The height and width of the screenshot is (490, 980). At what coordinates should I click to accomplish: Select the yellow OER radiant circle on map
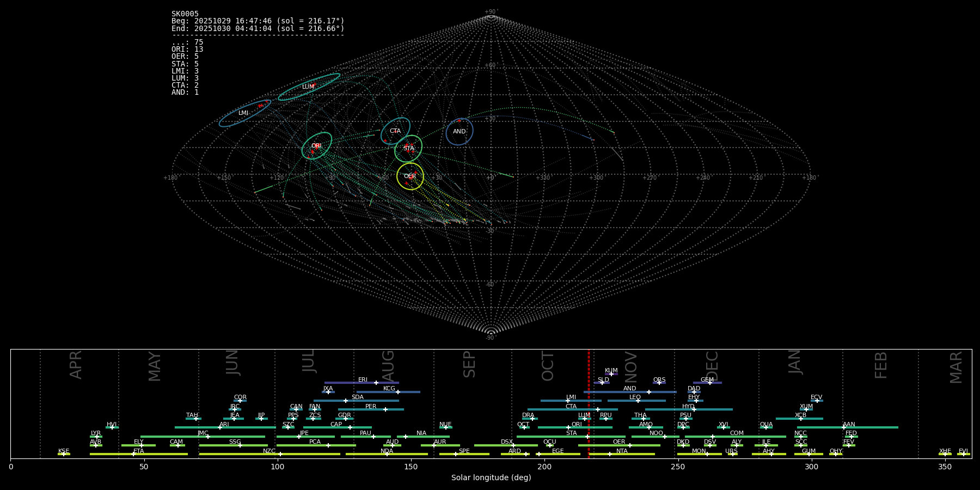click(410, 176)
